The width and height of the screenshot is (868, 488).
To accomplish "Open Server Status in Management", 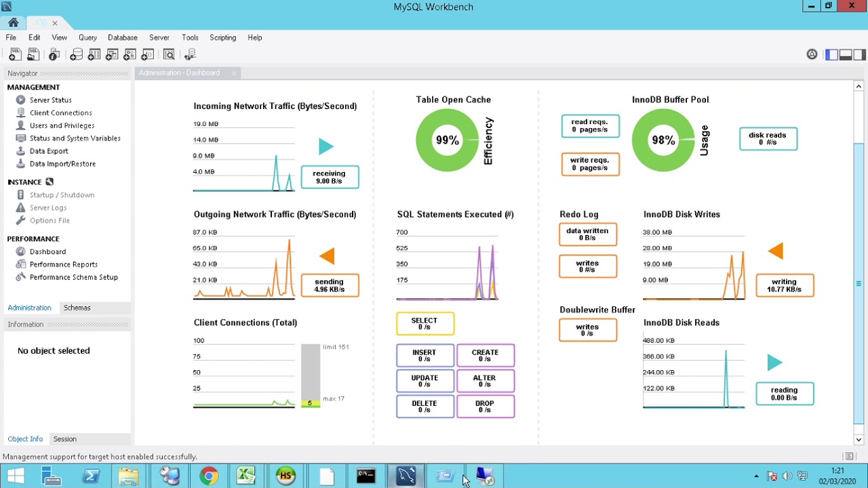I will click(x=50, y=100).
